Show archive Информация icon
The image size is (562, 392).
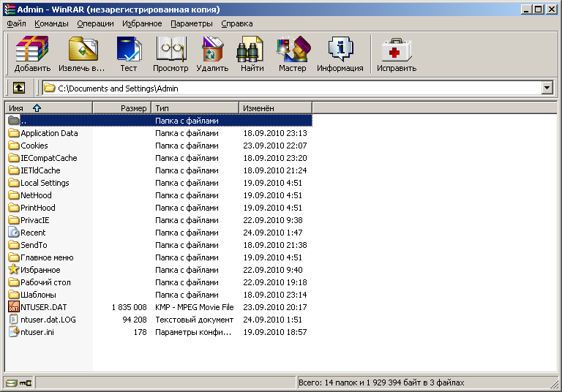(x=340, y=49)
